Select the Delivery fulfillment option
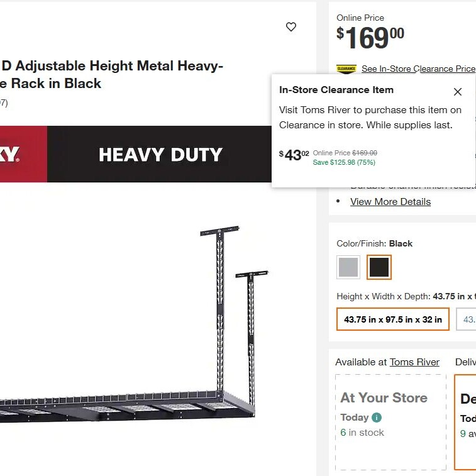This screenshot has height=476, width=476. [466, 422]
